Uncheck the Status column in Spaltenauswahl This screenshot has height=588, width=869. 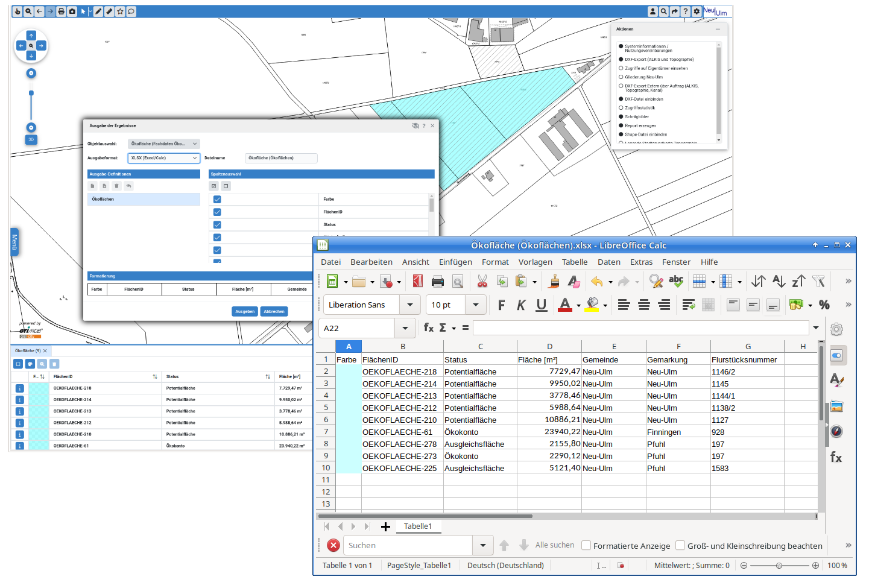pos(216,224)
